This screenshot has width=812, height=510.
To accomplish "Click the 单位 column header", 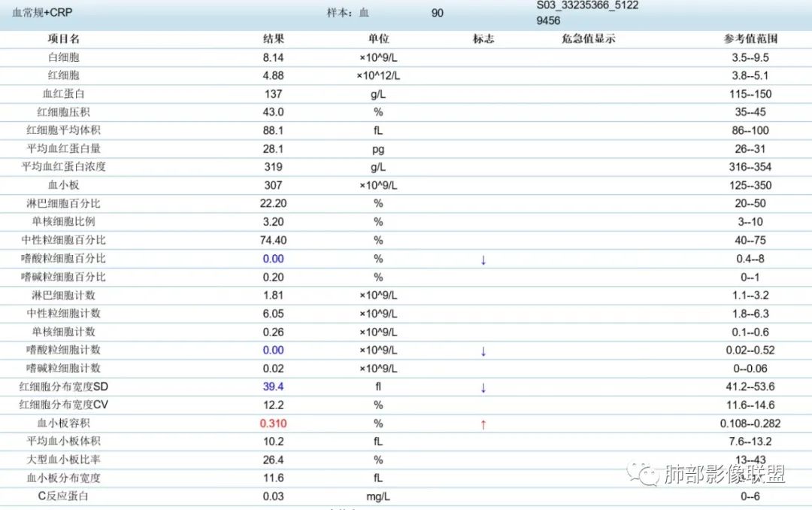I will (x=378, y=39).
